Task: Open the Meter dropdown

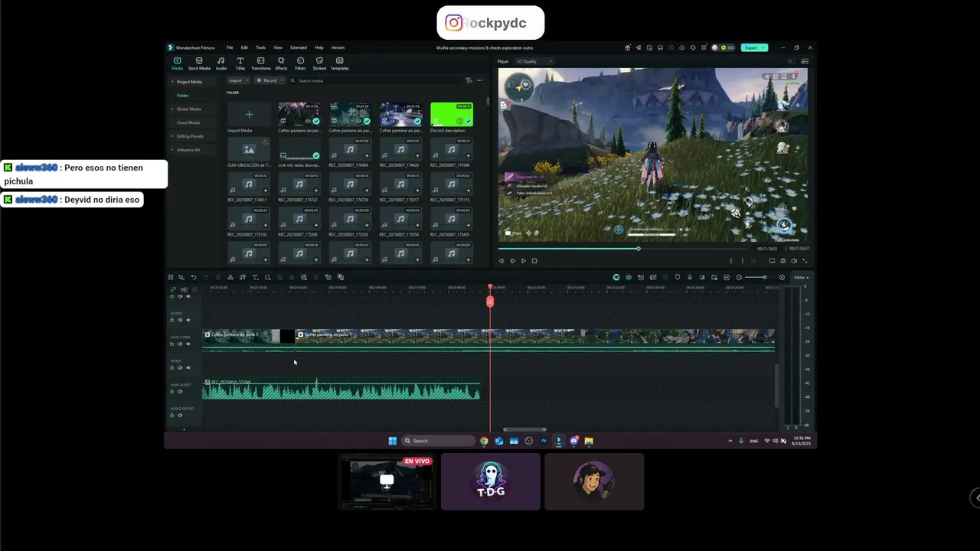Action: [801, 277]
